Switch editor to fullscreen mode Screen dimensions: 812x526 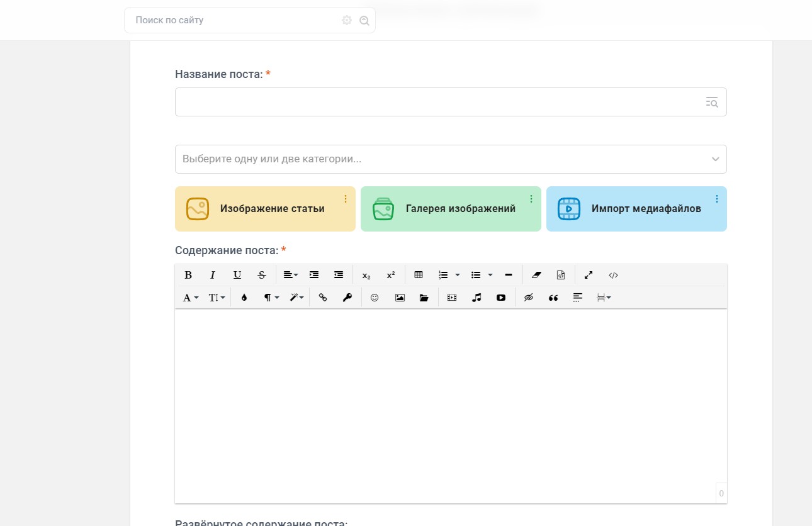589,275
